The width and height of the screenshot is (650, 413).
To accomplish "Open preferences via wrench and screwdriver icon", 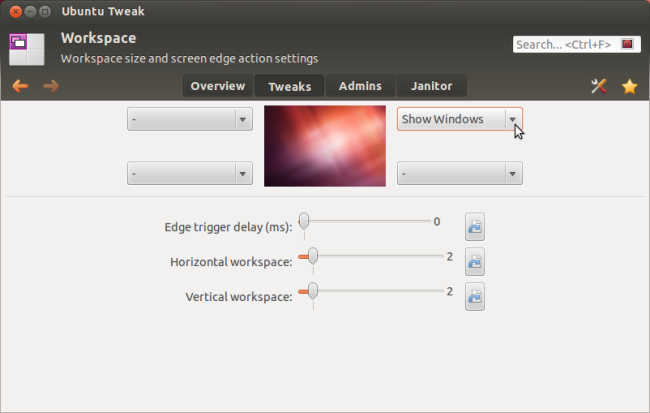I will tap(599, 86).
